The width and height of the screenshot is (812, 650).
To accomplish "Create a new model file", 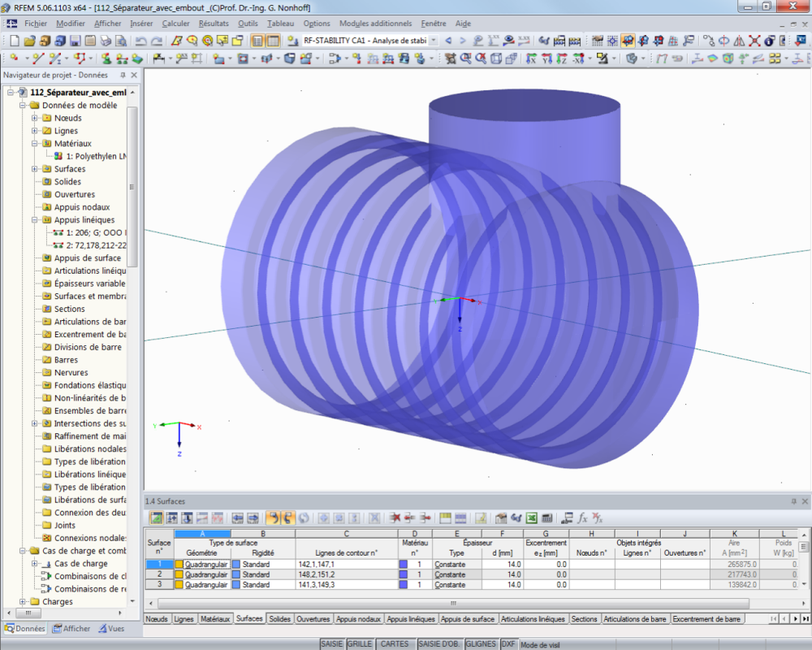I will click(x=15, y=41).
